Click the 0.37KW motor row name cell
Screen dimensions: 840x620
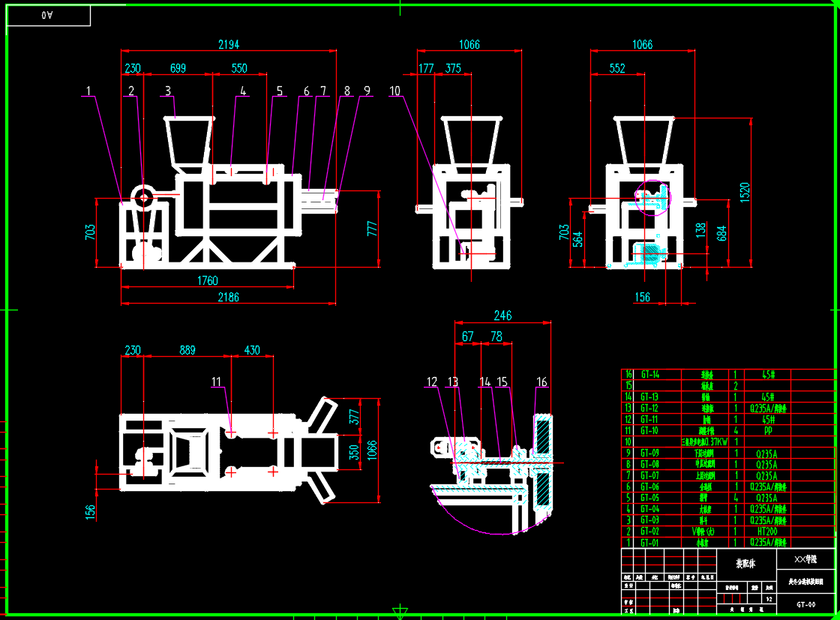point(704,442)
